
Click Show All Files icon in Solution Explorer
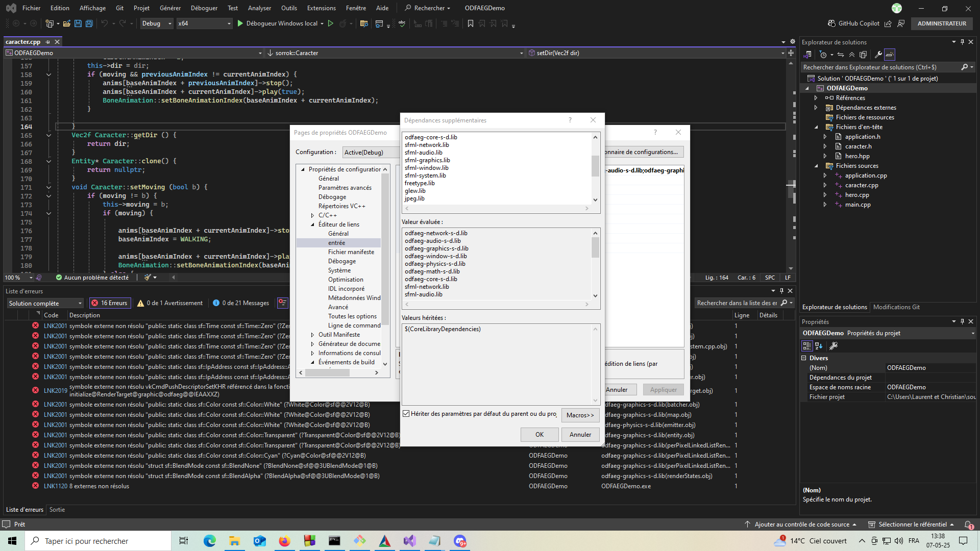pos(863,55)
